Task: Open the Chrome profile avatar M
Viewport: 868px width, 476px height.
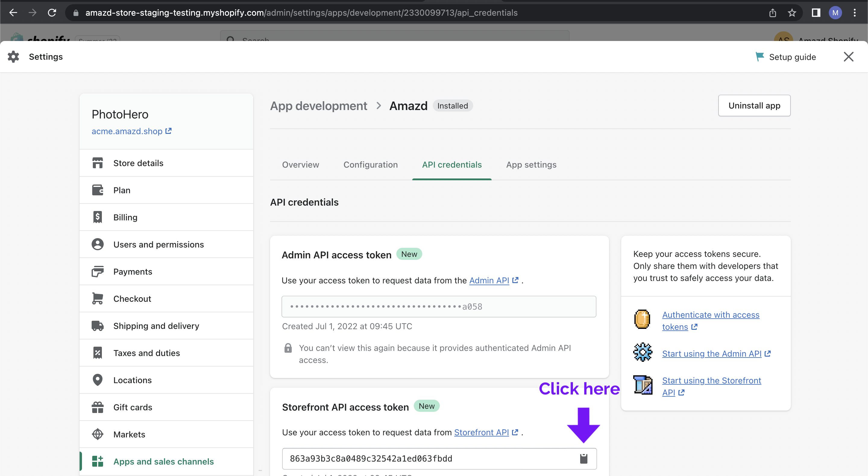Action: [x=835, y=13]
